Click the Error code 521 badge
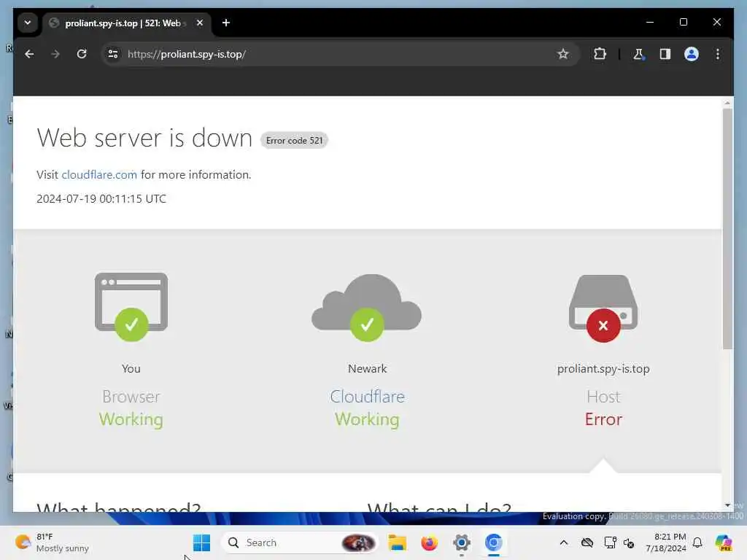The height and width of the screenshot is (560, 747). [294, 141]
